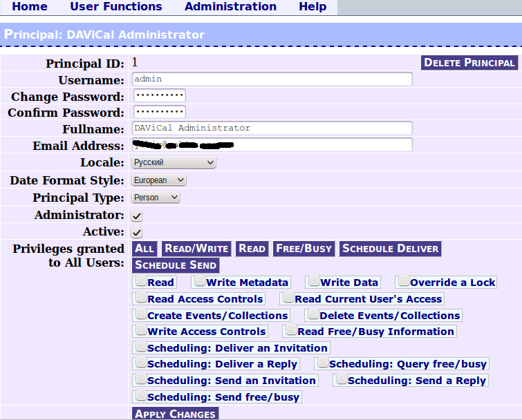522x420 pixels.
Task: Grant Read/Write privileges preset button
Action: (196, 249)
